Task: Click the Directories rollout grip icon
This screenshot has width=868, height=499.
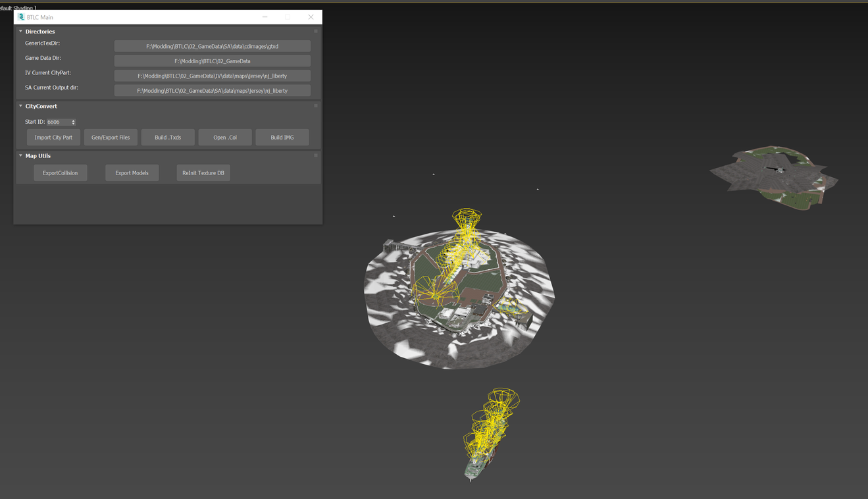Action: pyautogui.click(x=316, y=31)
